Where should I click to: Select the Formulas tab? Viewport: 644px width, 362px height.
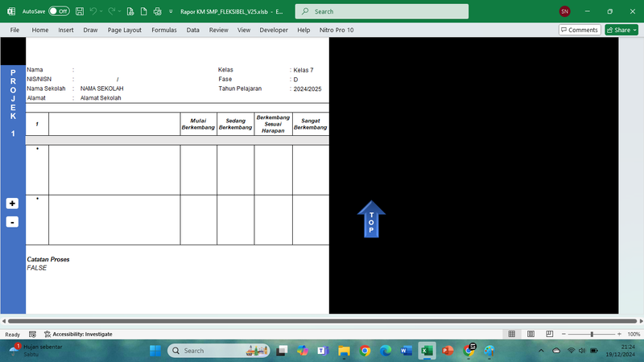(x=164, y=30)
